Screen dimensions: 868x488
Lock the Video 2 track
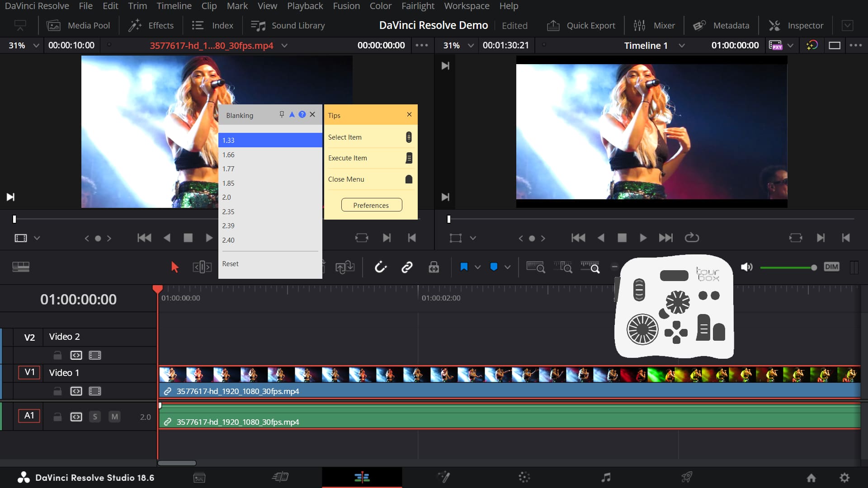[57, 356]
